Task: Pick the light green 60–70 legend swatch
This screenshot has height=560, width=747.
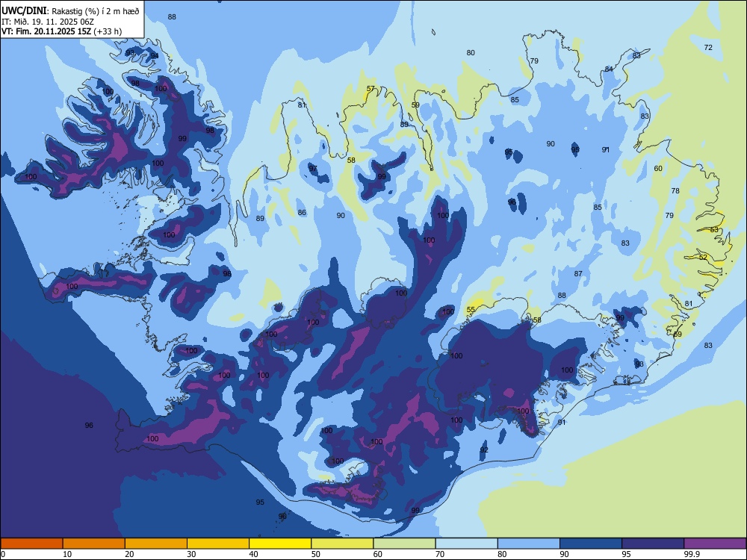Action: pos(404,544)
